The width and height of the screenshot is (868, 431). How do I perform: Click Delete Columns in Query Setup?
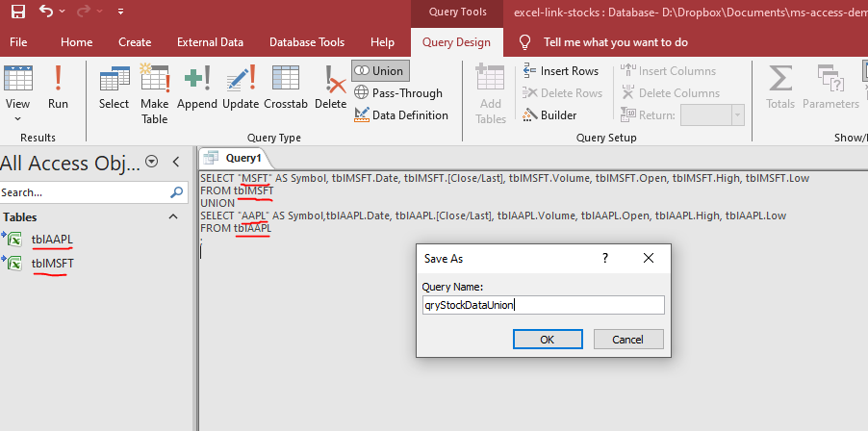tap(671, 93)
